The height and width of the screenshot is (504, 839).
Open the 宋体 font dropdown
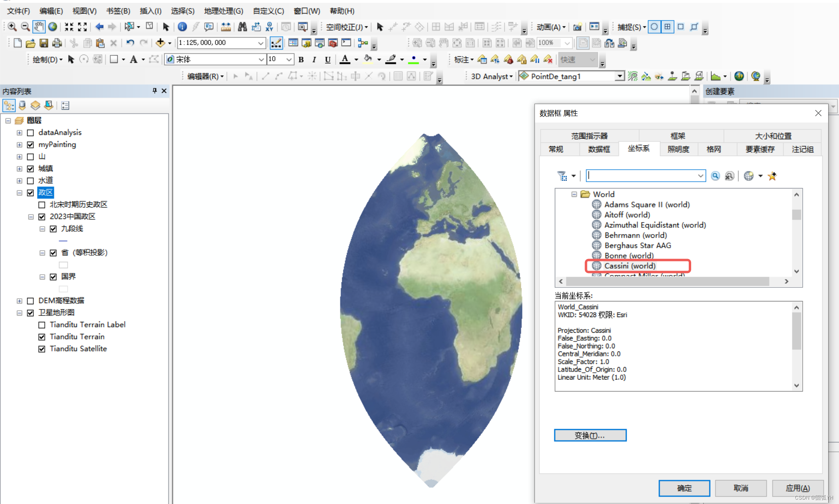(x=261, y=59)
